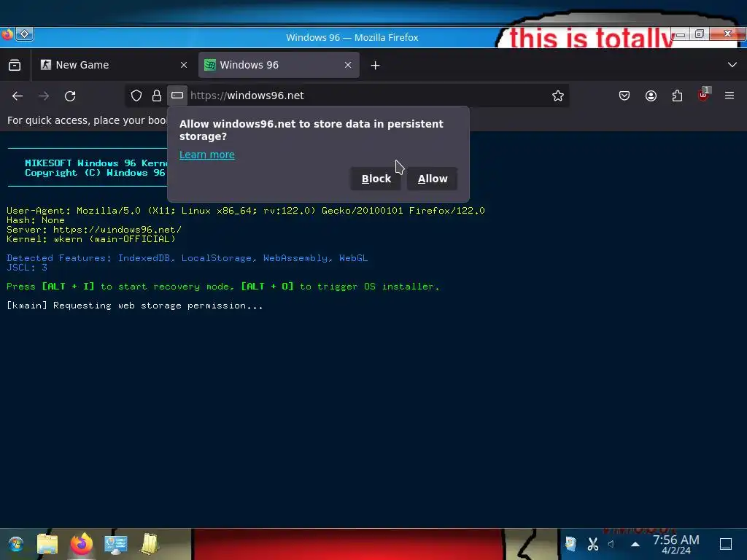Expand hidden system tray icons arrow
Screen dimensions: 747x560
(x=635, y=544)
